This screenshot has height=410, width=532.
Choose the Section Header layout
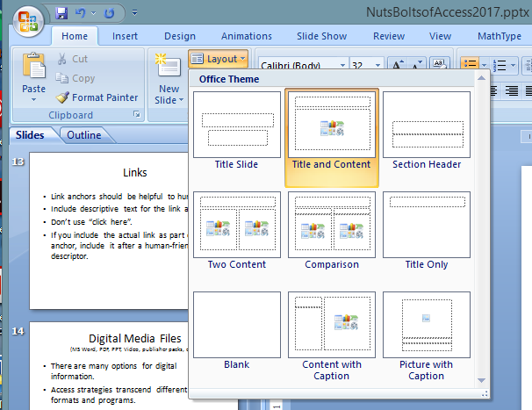point(427,131)
